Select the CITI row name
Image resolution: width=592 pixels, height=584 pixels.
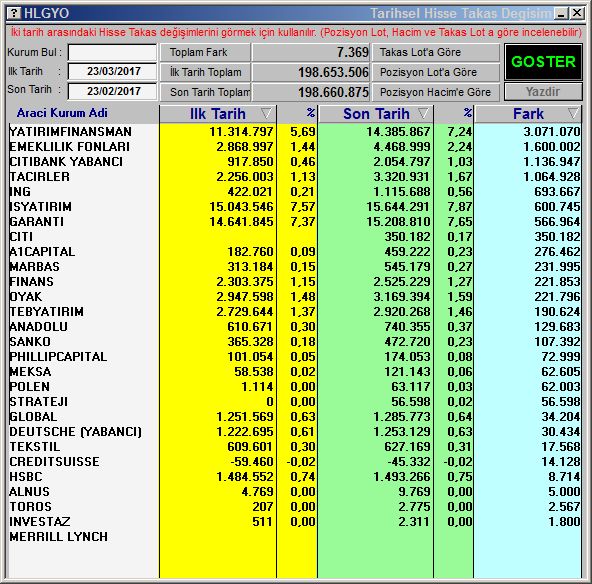pyautogui.click(x=21, y=237)
